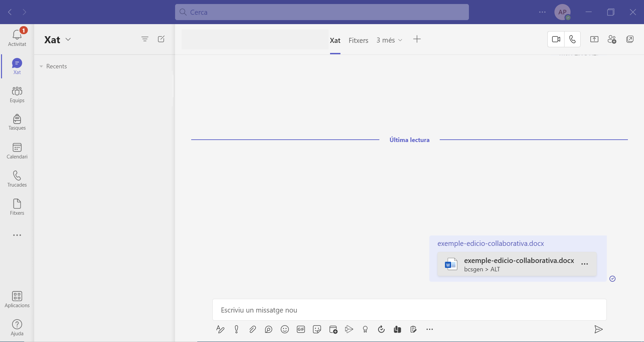Open the Activitat notifications feed
The height and width of the screenshot is (342, 644).
pos(17,38)
